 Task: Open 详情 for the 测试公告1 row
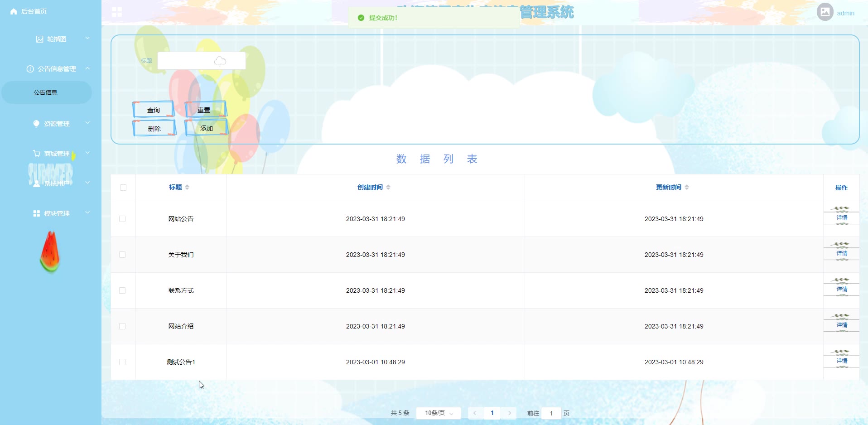[x=842, y=361]
